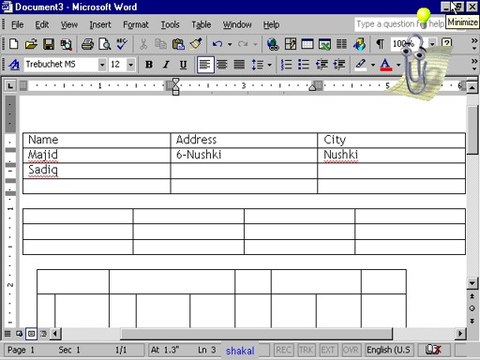Open the Insert menu

pyautogui.click(x=100, y=25)
